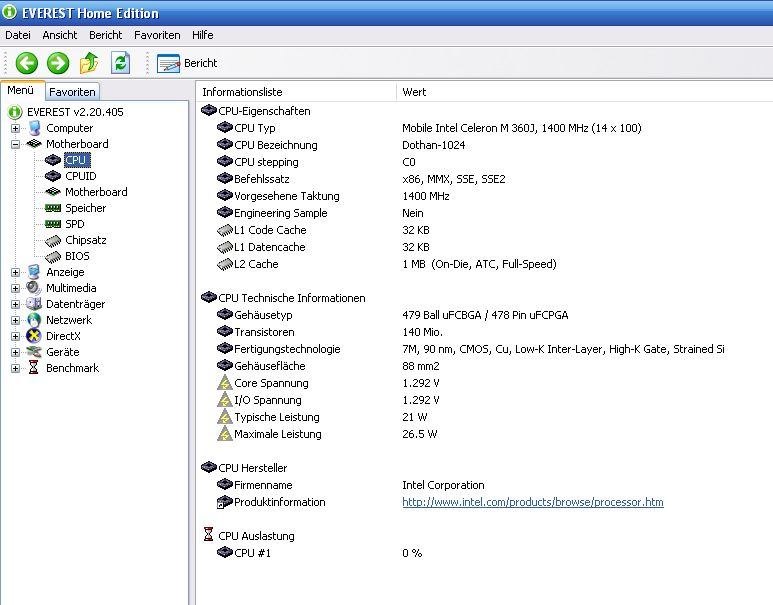
Task: Click the CPU #1 usage row
Action: coord(252,553)
